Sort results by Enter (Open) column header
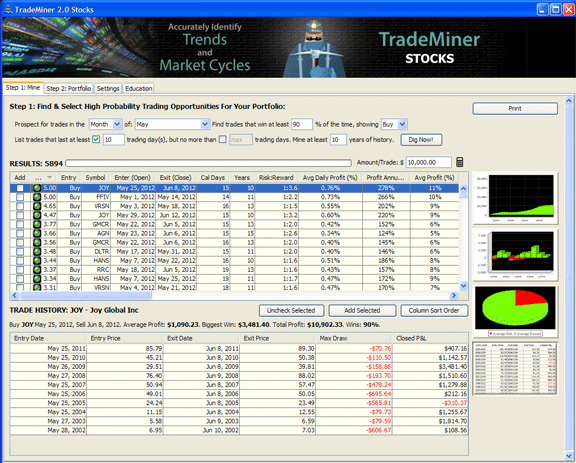576x463 pixels. click(132, 177)
